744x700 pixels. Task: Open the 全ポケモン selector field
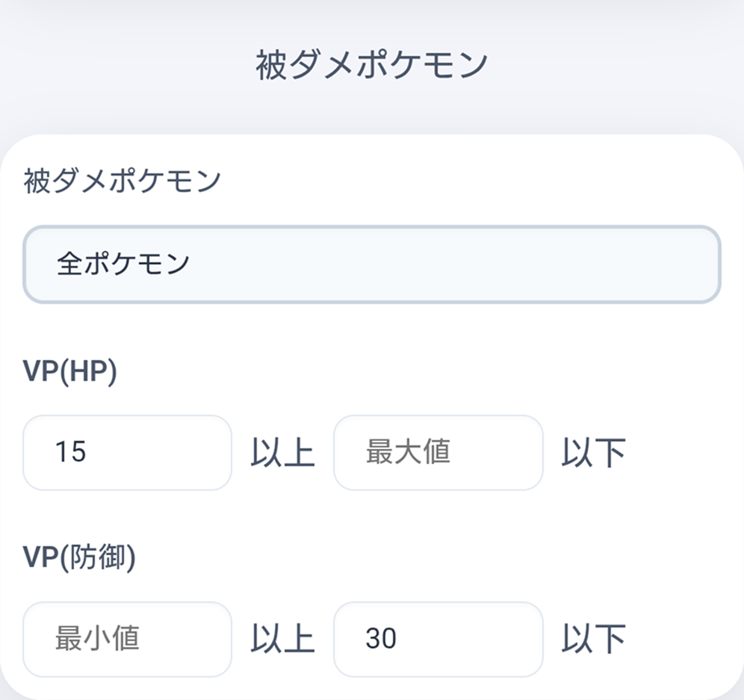(371, 264)
